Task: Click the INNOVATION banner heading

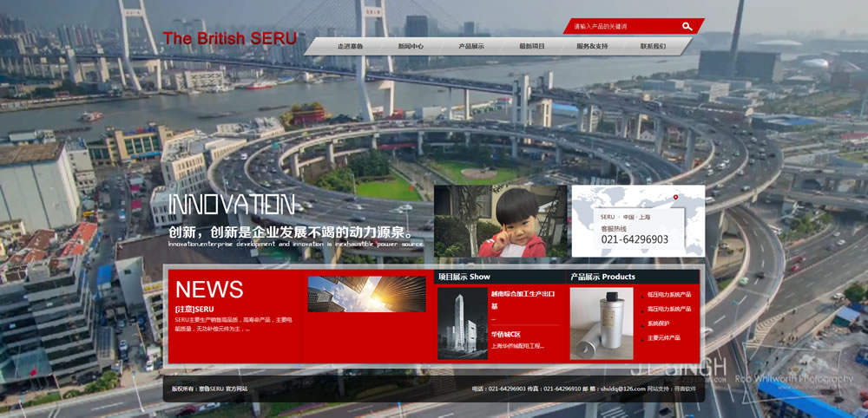Action: coord(232,205)
